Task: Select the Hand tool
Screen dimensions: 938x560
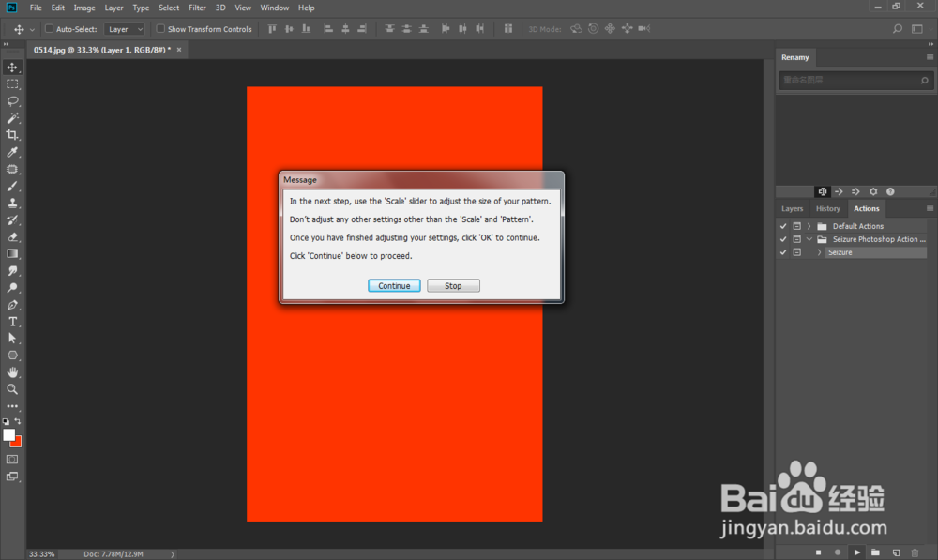Action: pos(12,372)
